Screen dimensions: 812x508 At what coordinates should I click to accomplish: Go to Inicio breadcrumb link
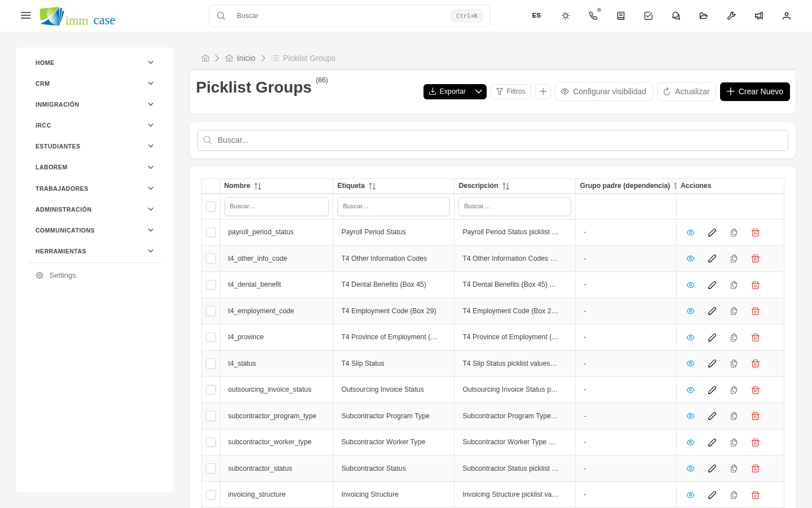coord(240,58)
